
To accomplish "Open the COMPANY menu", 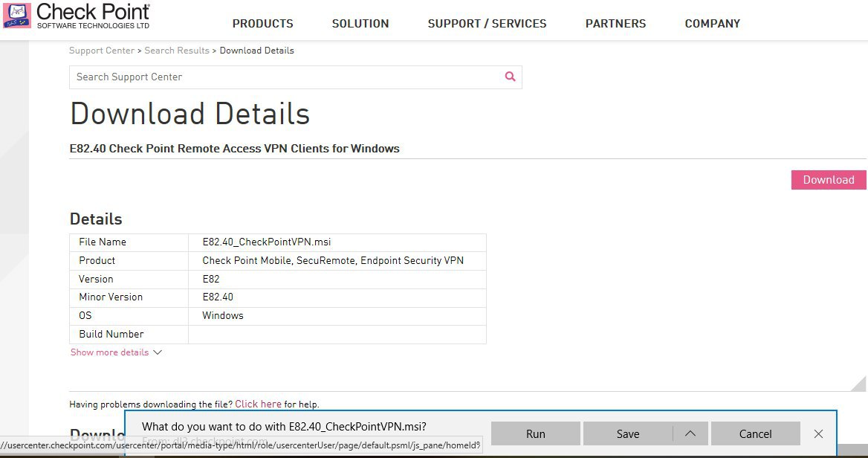I will 713,24.
